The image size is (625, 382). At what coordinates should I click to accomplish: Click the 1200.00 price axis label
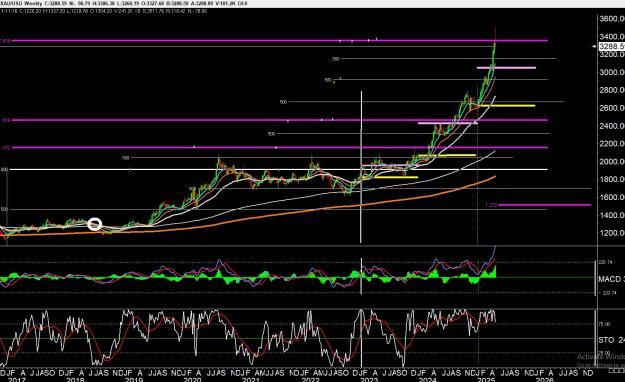click(x=612, y=233)
